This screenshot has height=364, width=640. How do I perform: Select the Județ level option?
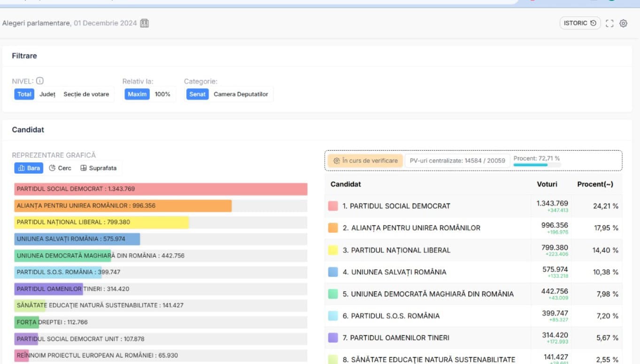pyautogui.click(x=47, y=94)
